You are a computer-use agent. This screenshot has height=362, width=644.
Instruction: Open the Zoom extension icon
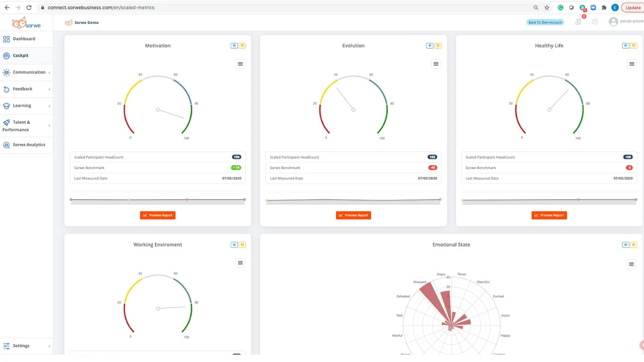[x=593, y=8]
